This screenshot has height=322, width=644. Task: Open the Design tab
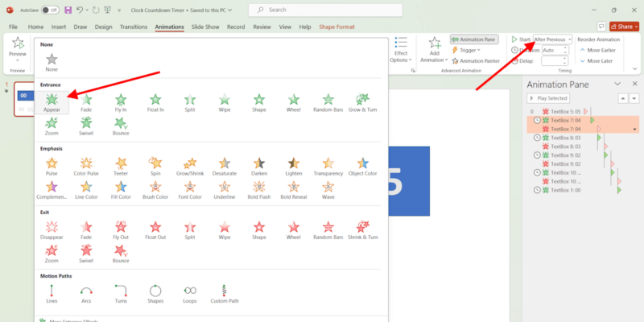[x=104, y=27]
